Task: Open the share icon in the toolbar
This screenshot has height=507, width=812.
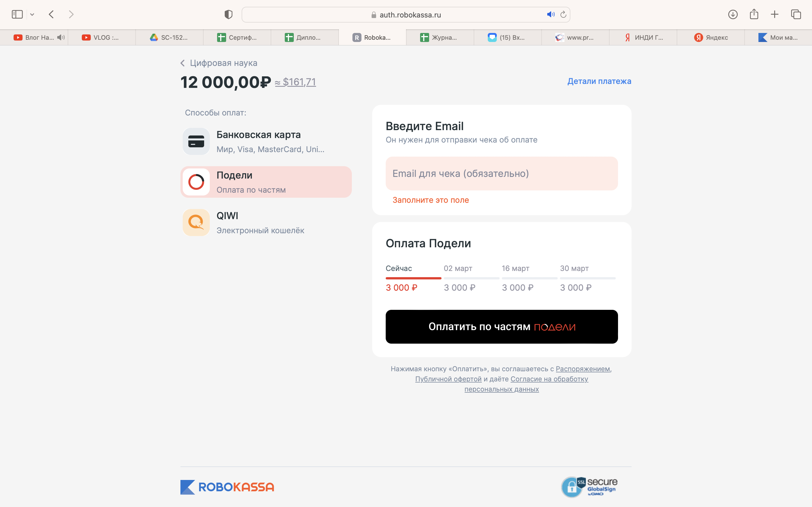Action: click(754, 14)
